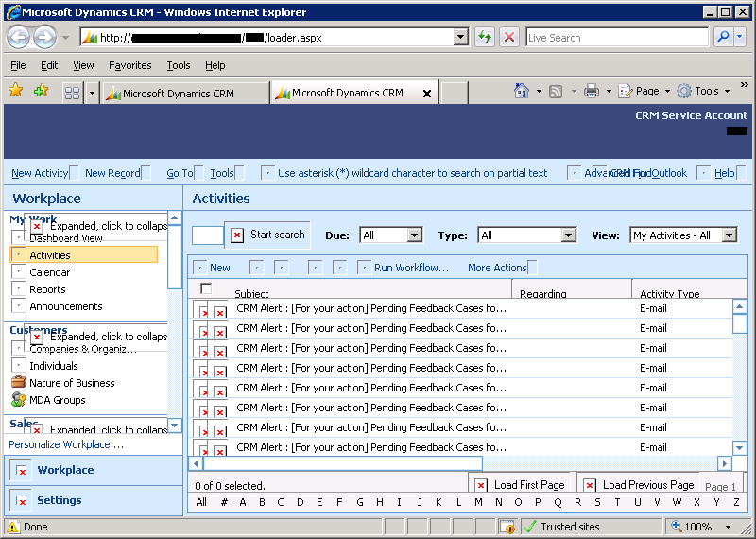This screenshot has height=539, width=756.
Task: Open the Help menu in the menu bar
Action: (215, 65)
